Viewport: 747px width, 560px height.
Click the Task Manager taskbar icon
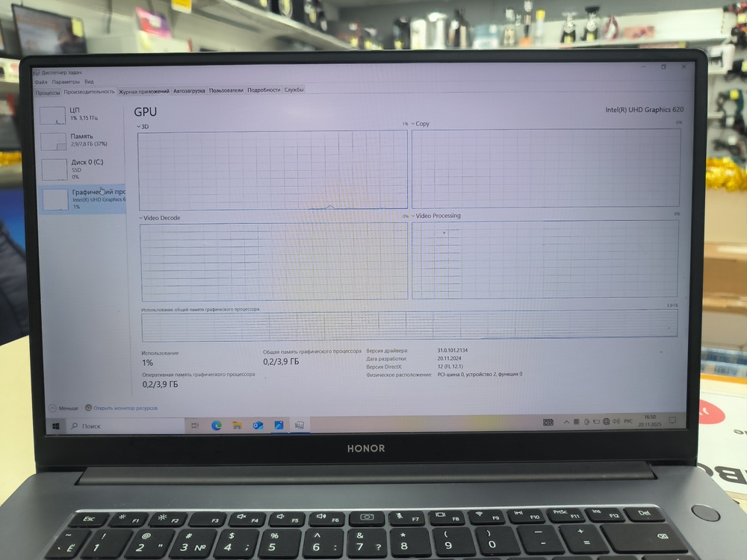pyautogui.click(x=299, y=425)
